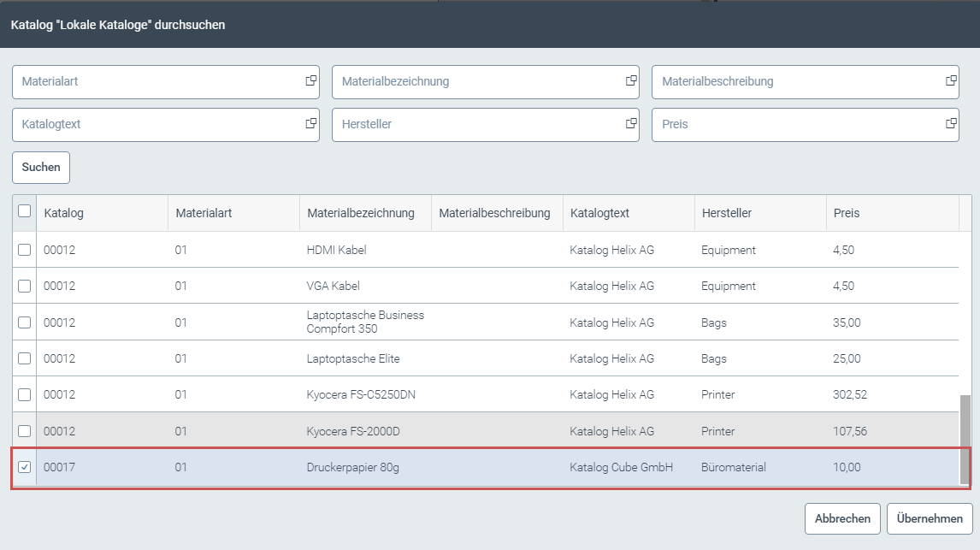
Task: Click into the Preis filter field
Action: (x=795, y=125)
